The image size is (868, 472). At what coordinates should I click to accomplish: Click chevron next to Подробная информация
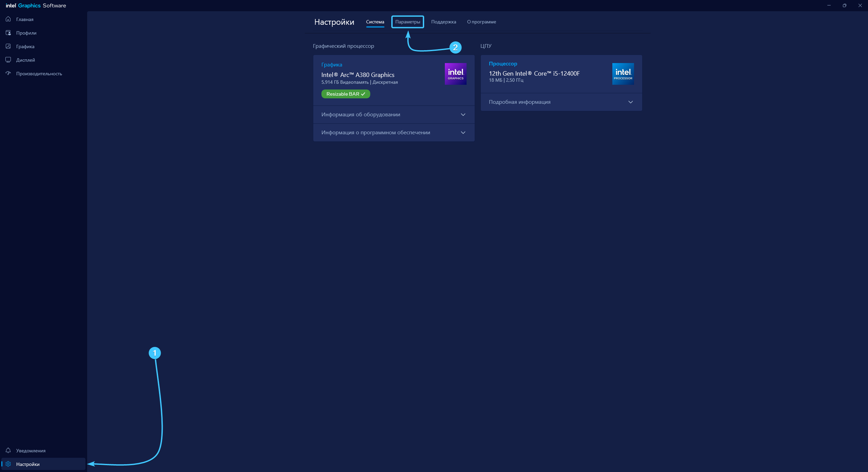(631, 102)
